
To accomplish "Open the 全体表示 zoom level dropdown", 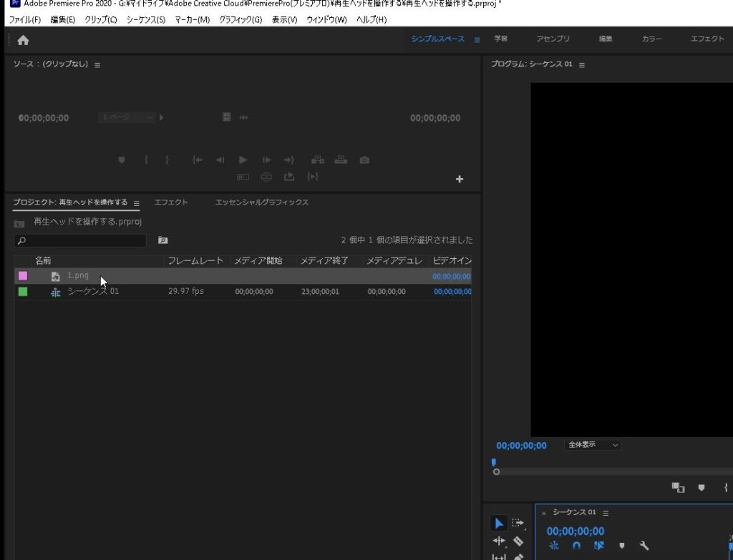I will (x=592, y=445).
